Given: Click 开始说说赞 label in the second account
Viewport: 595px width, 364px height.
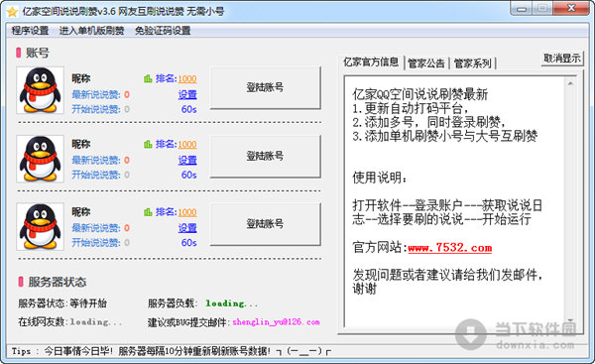Looking at the screenshot, I should (x=96, y=175).
